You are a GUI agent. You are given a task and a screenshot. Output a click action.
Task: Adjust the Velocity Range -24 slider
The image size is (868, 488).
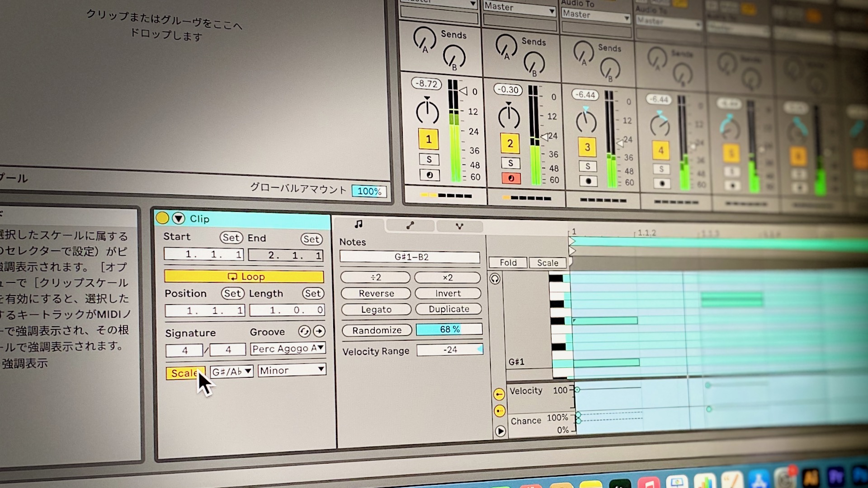point(450,350)
